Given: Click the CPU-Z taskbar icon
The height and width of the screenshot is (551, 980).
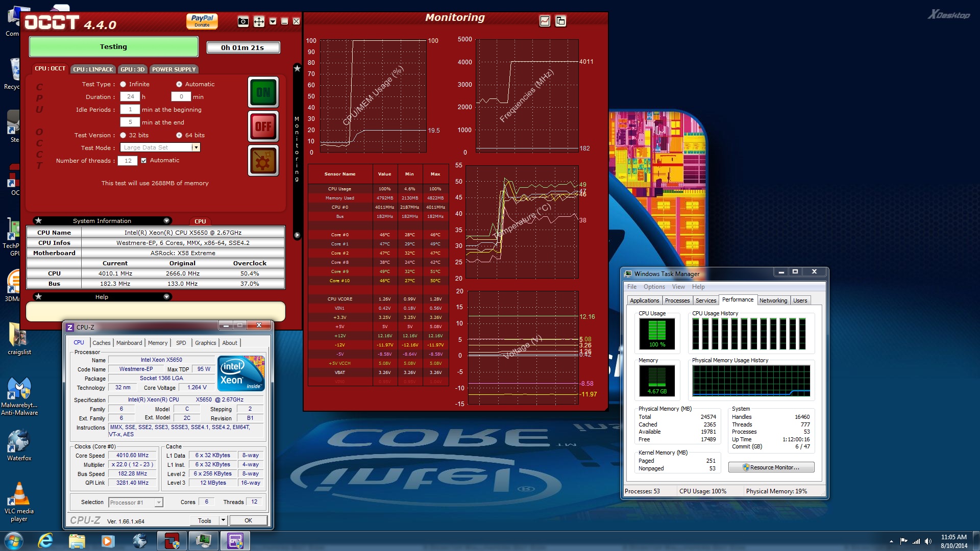Looking at the screenshot, I should (235, 541).
